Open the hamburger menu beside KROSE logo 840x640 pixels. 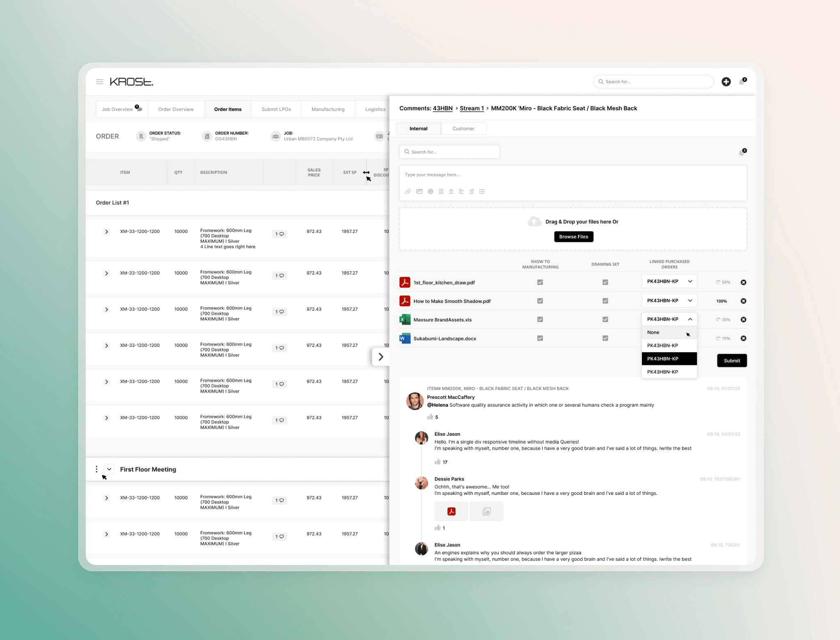pyautogui.click(x=100, y=82)
